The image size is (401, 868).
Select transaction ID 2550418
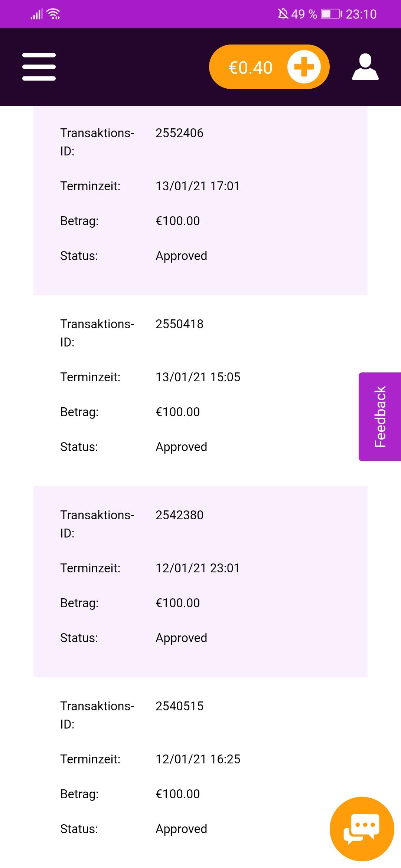[179, 324]
